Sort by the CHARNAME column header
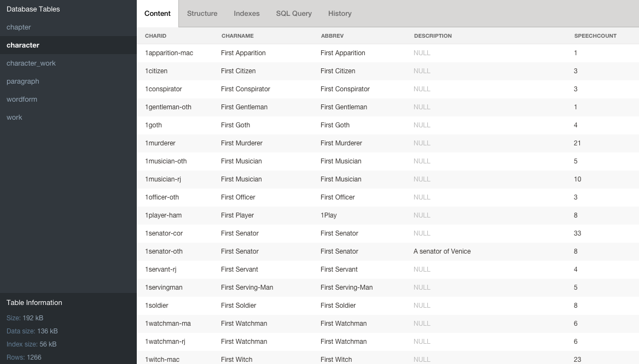Image resolution: width=639 pixels, height=364 pixels. 237,36
